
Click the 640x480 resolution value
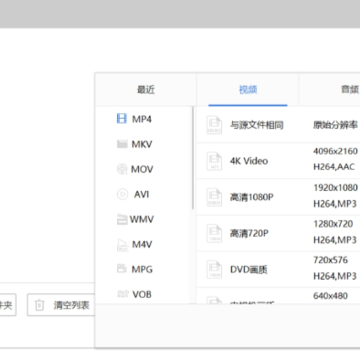(x=330, y=296)
